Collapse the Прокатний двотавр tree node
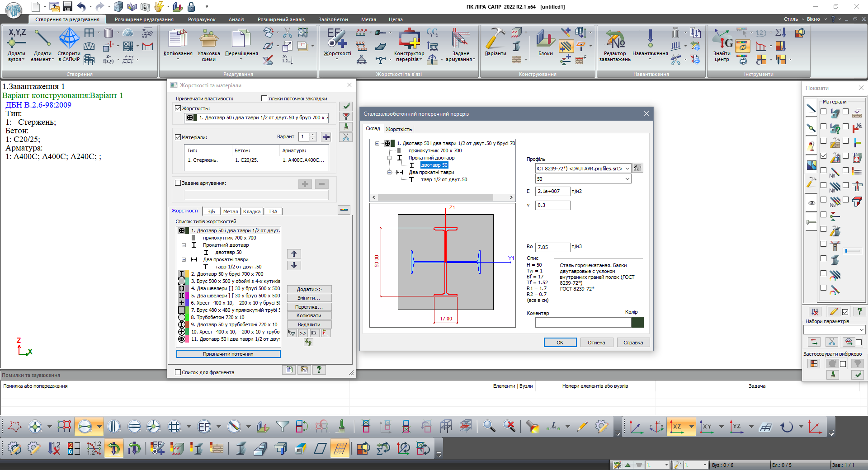 coord(389,158)
